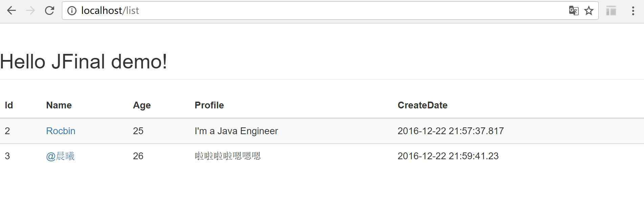The width and height of the screenshot is (644, 207).
Task: Click the Name column header
Action: pyautogui.click(x=59, y=105)
